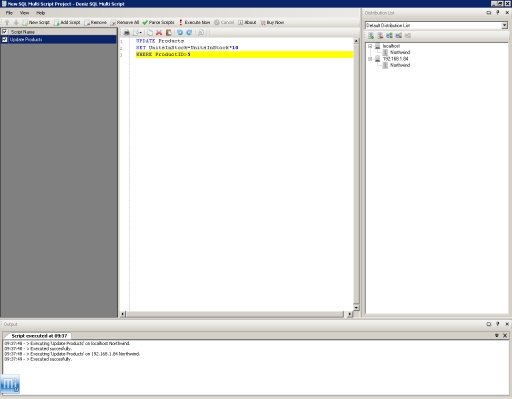Click the blue logo icon at bottom left
Screen dimensions: 512x399
[x=10, y=384]
